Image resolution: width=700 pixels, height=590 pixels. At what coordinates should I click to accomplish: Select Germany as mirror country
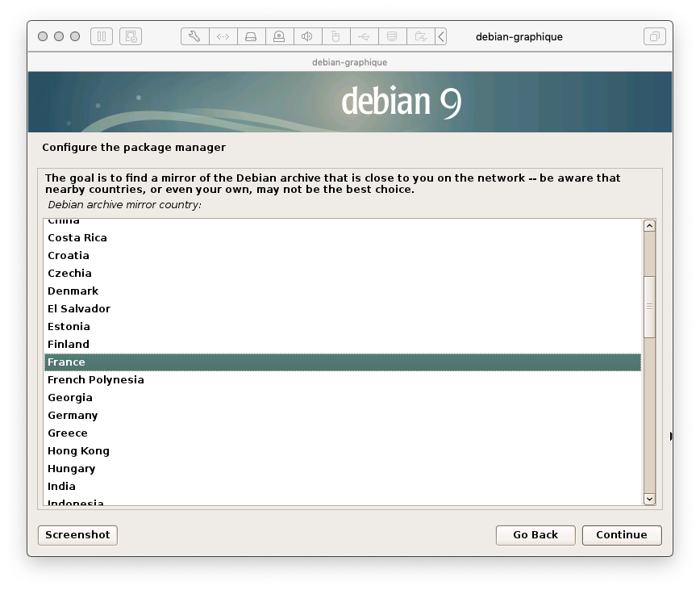coord(343,416)
